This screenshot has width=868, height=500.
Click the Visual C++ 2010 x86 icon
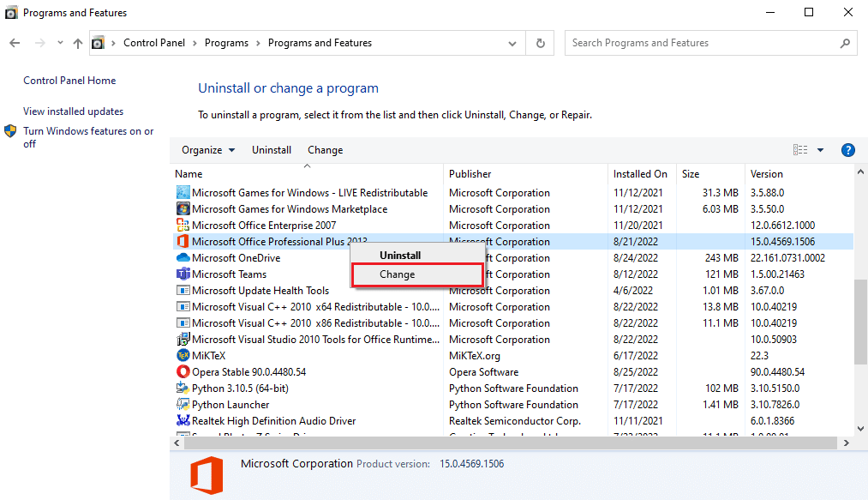click(x=183, y=322)
